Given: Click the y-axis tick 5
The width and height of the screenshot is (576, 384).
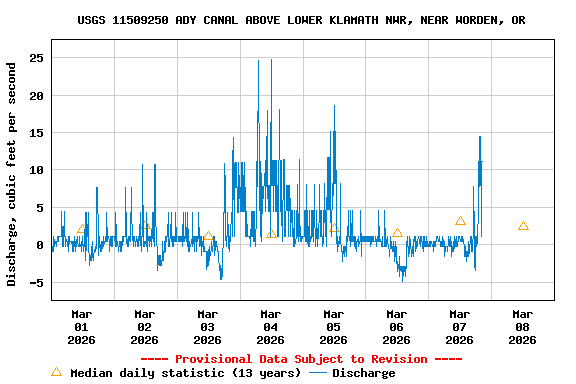Looking at the screenshot, I should [x=40, y=208].
